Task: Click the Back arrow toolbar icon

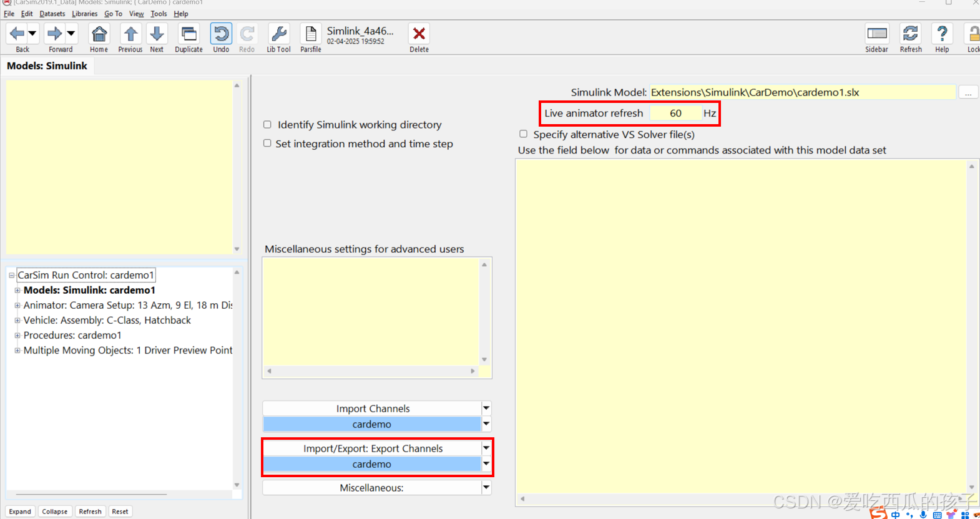Action: pyautogui.click(x=17, y=34)
